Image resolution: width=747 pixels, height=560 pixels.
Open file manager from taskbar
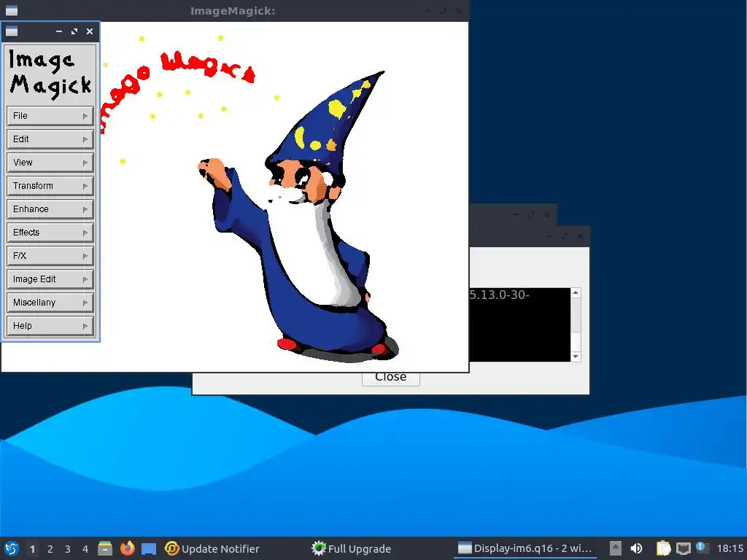coord(105,548)
